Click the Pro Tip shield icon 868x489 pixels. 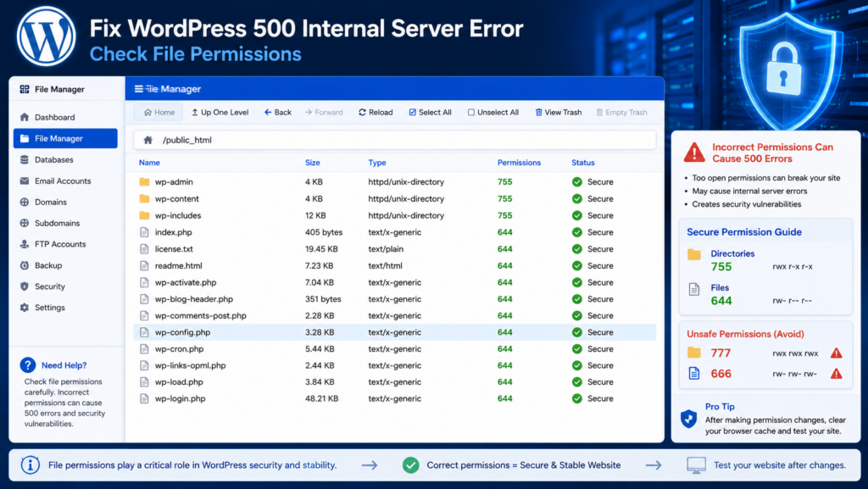pyautogui.click(x=688, y=419)
